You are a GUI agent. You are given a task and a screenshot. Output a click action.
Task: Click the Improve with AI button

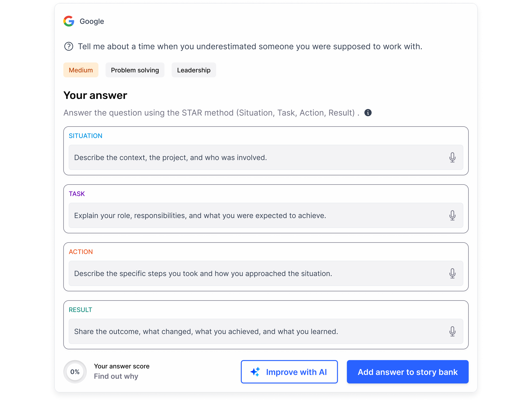click(289, 372)
